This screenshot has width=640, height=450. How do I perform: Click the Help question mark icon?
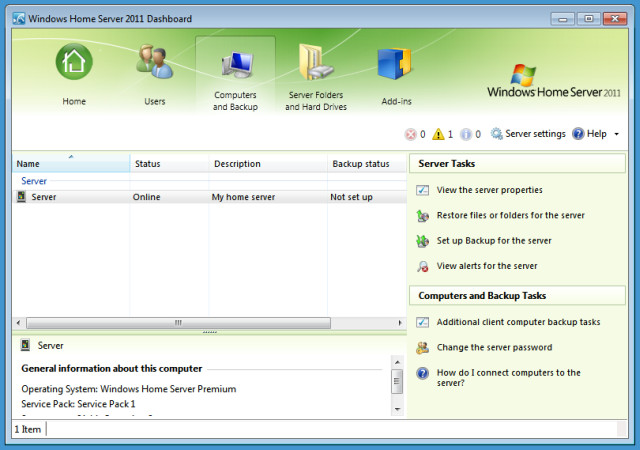[578, 134]
